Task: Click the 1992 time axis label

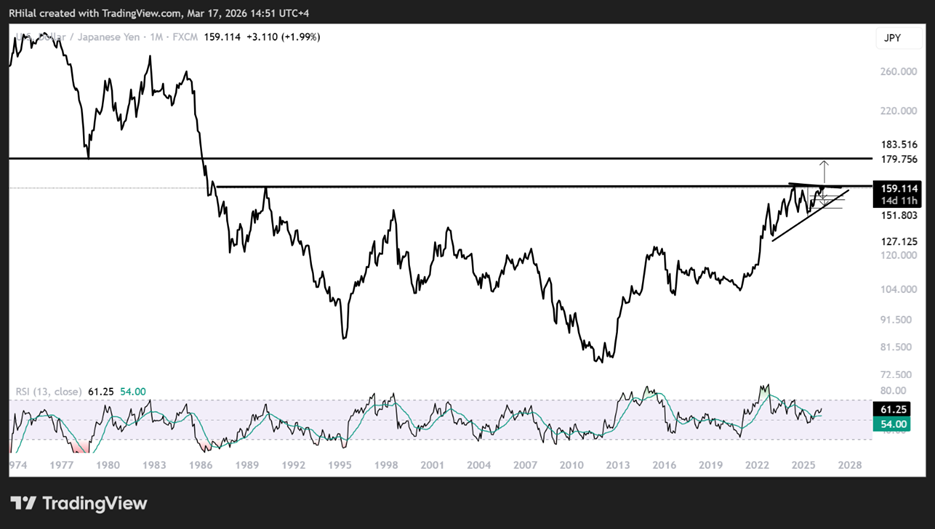Action: [x=293, y=465]
